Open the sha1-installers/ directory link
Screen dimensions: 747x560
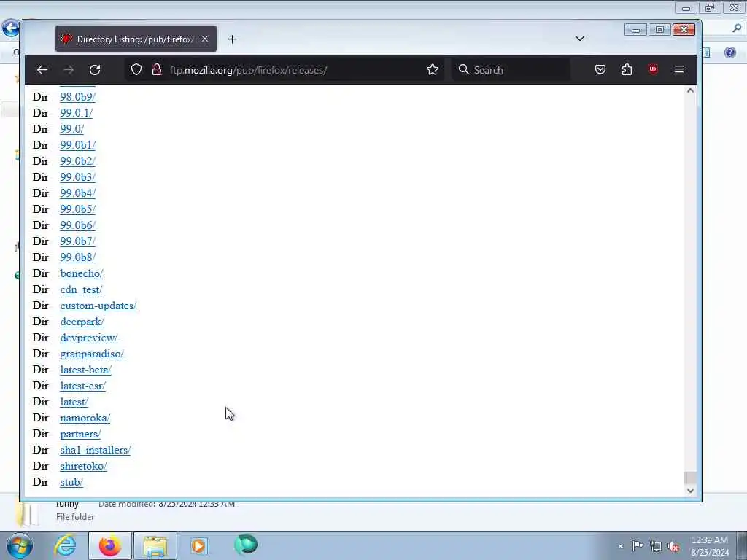tap(96, 450)
